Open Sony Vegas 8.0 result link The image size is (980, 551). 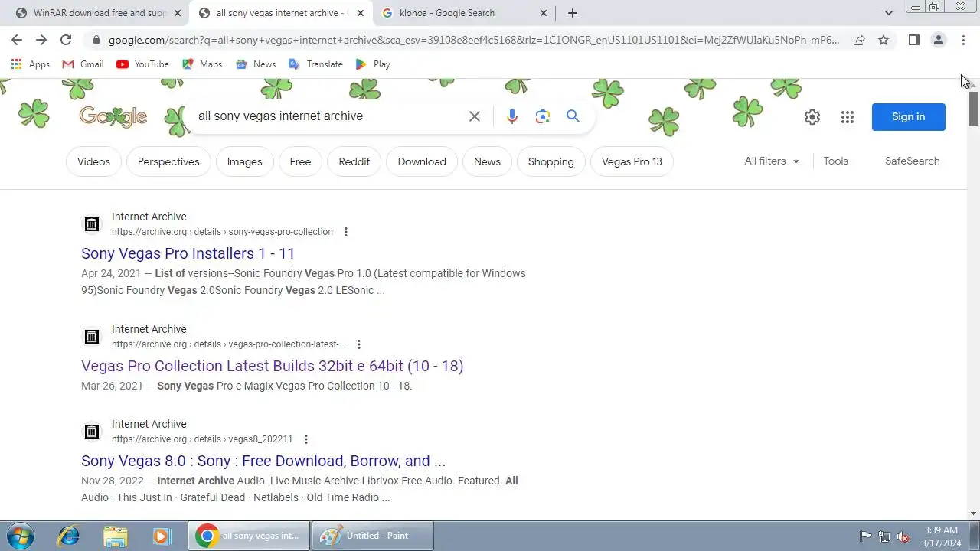(x=263, y=461)
